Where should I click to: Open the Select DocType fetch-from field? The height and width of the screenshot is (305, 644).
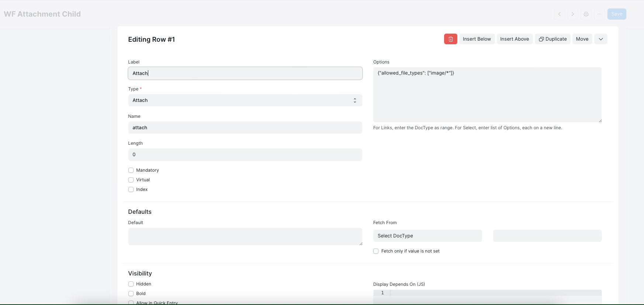point(427,236)
